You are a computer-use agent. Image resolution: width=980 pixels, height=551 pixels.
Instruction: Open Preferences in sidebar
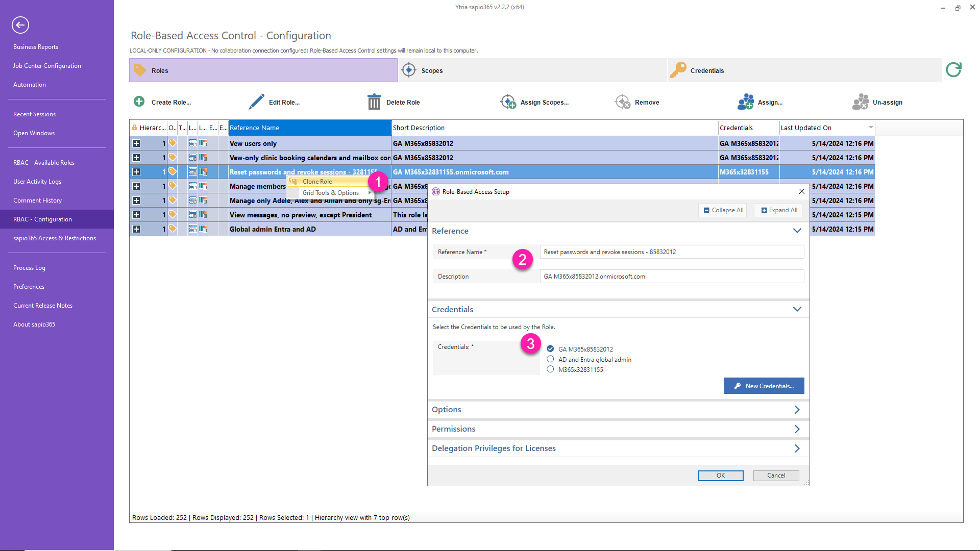point(29,286)
